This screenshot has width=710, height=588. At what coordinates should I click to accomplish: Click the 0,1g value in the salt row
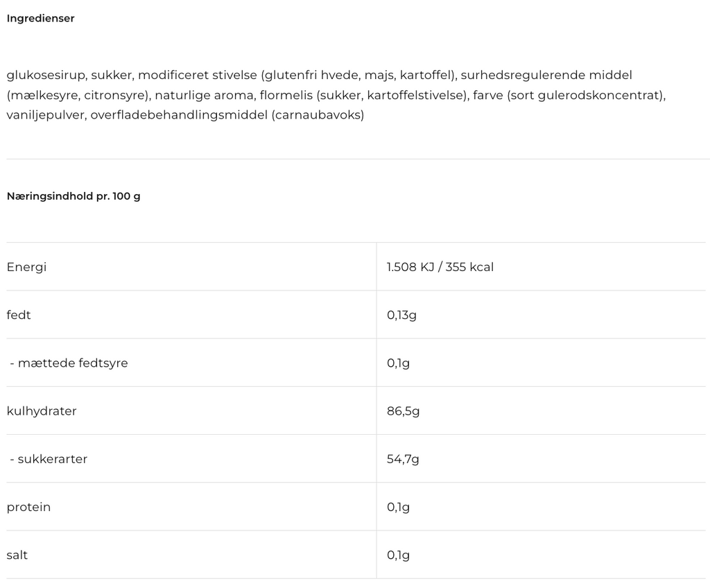coord(398,555)
